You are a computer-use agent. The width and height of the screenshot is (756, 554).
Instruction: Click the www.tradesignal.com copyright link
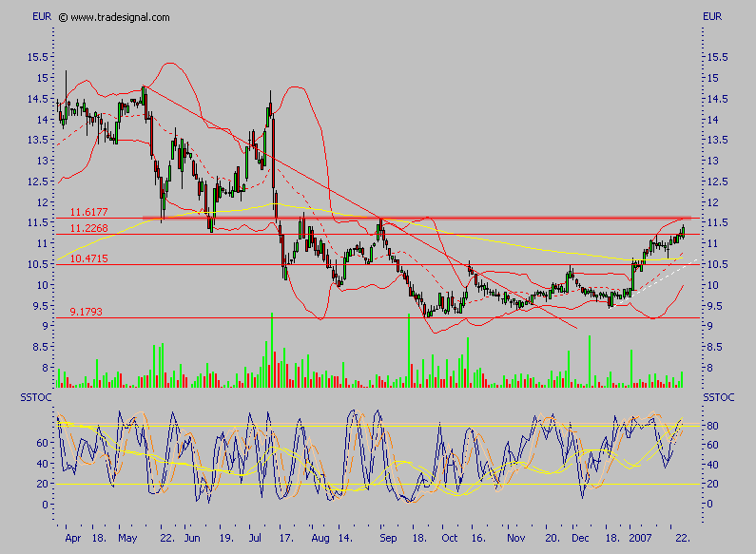pyautogui.click(x=114, y=17)
